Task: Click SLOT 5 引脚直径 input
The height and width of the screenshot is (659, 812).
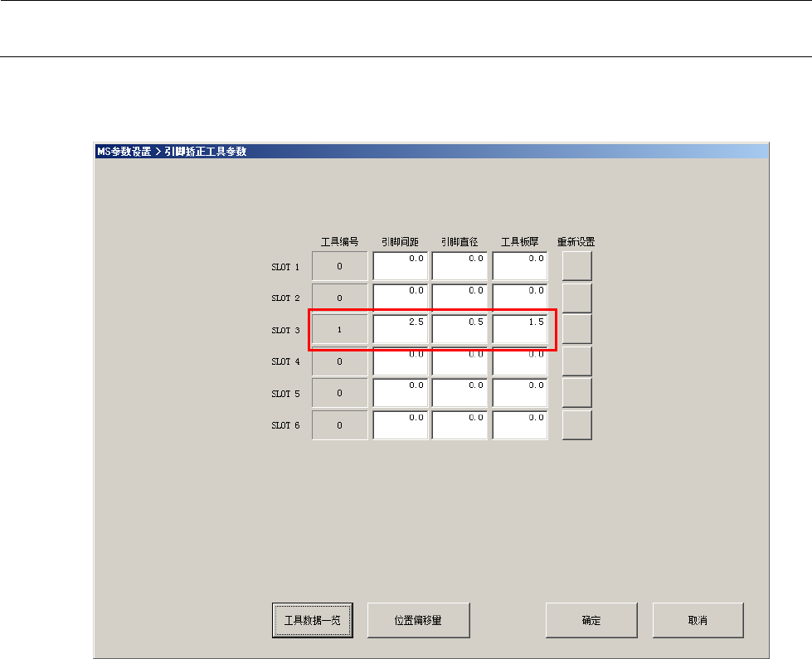Action: click(459, 393)
